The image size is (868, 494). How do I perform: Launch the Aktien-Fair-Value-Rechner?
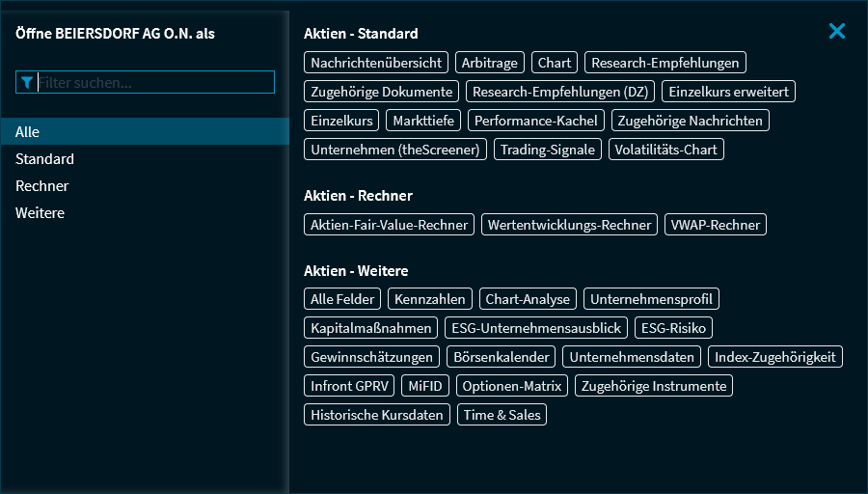389,225
